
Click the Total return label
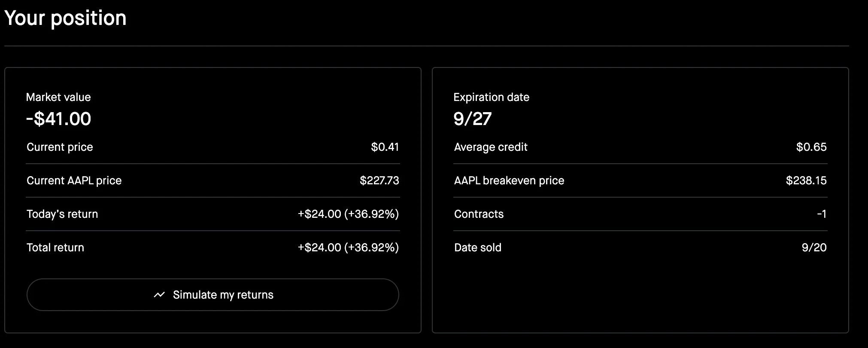tap(55, 247)
